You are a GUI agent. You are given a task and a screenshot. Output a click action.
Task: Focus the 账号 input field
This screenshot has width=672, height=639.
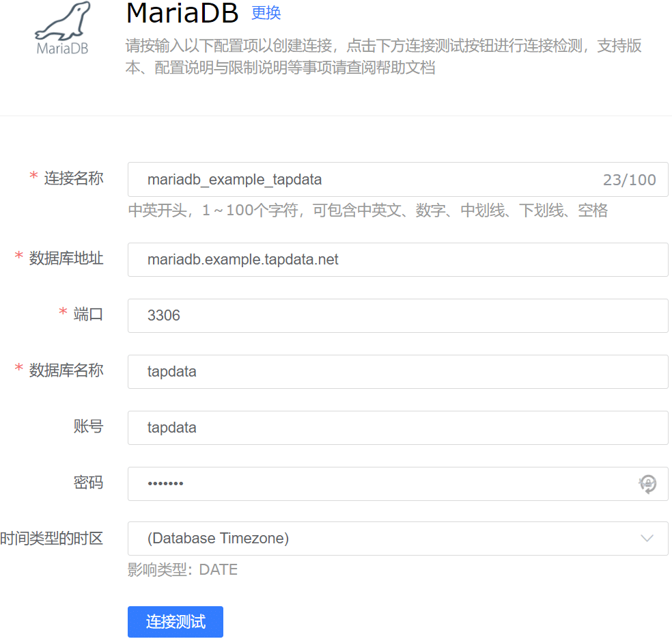pos(397,428)
